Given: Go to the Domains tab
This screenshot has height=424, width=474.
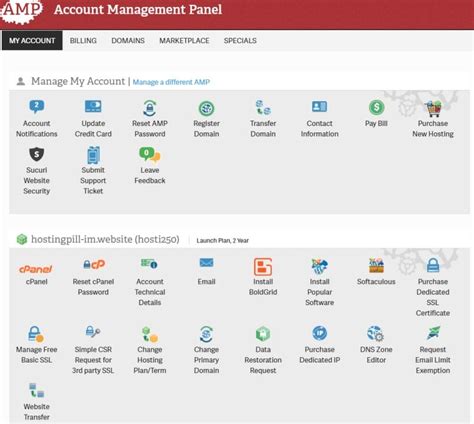Looking at the screenshot, I should pos(128,40).
